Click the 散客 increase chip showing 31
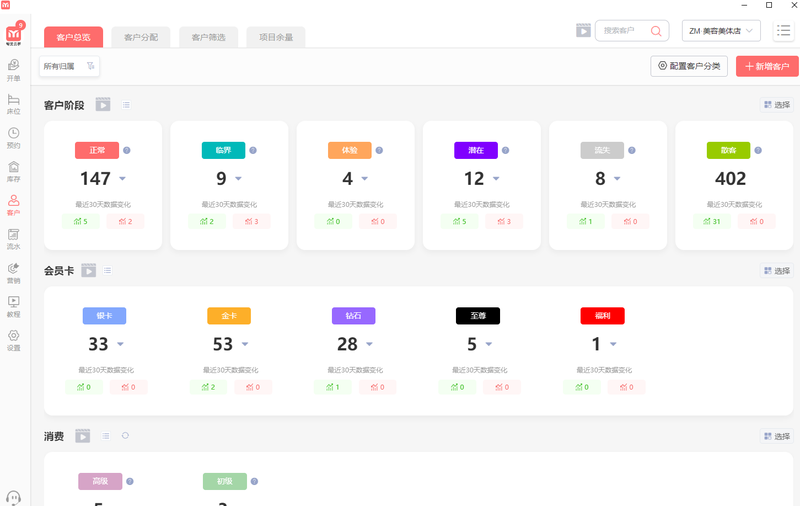800x506 pixels. click(x=712, y=221)
